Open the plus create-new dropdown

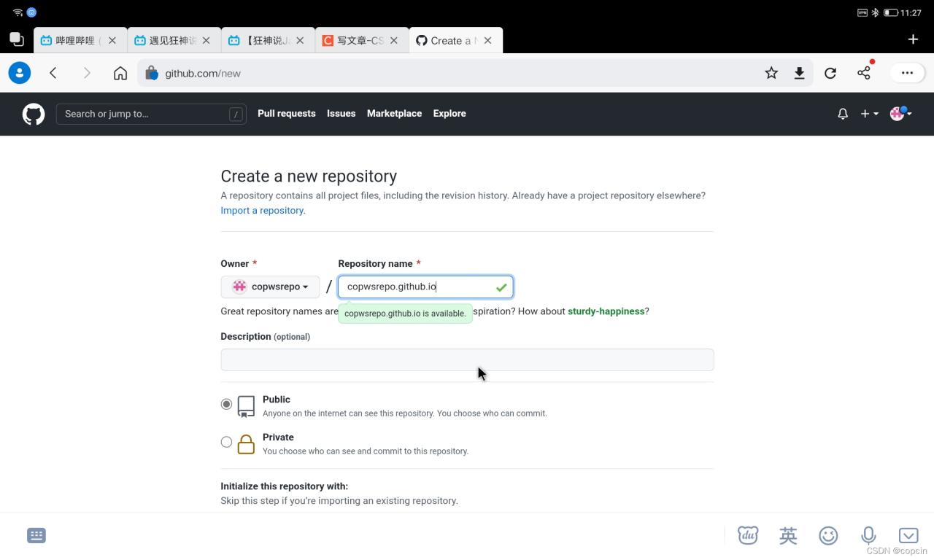[869, 114]
